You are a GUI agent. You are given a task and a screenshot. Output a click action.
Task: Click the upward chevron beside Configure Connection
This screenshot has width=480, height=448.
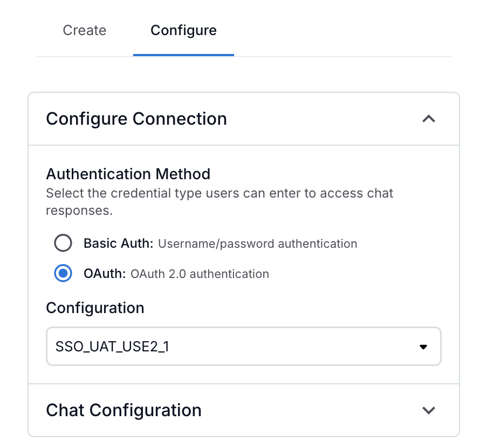(429, 119)
